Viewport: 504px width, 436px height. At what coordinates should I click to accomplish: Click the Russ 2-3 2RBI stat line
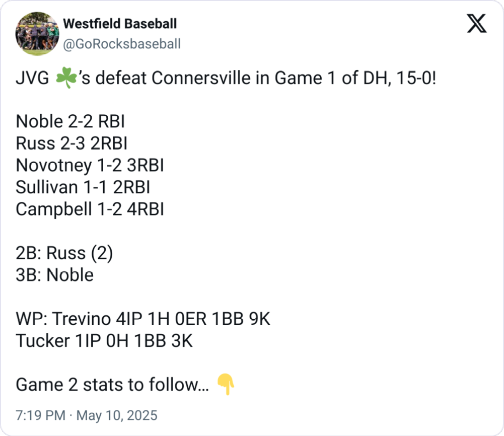(71, 143)
